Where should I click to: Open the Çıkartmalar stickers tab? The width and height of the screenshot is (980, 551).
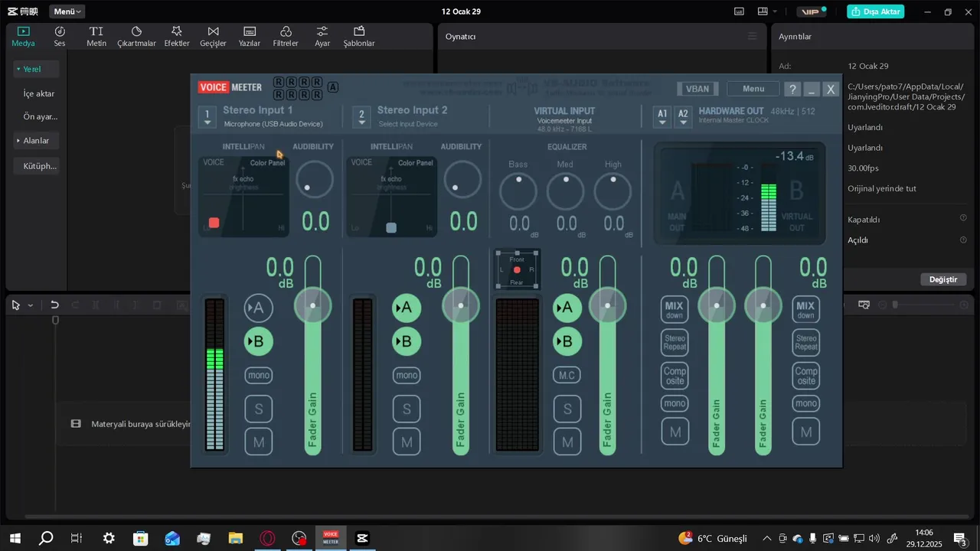(136, 36)
